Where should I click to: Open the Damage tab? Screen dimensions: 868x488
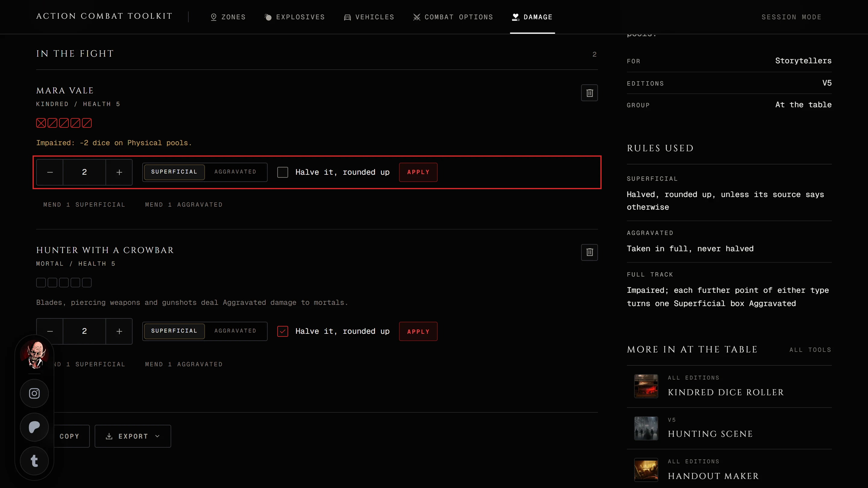tap(532, 17)
